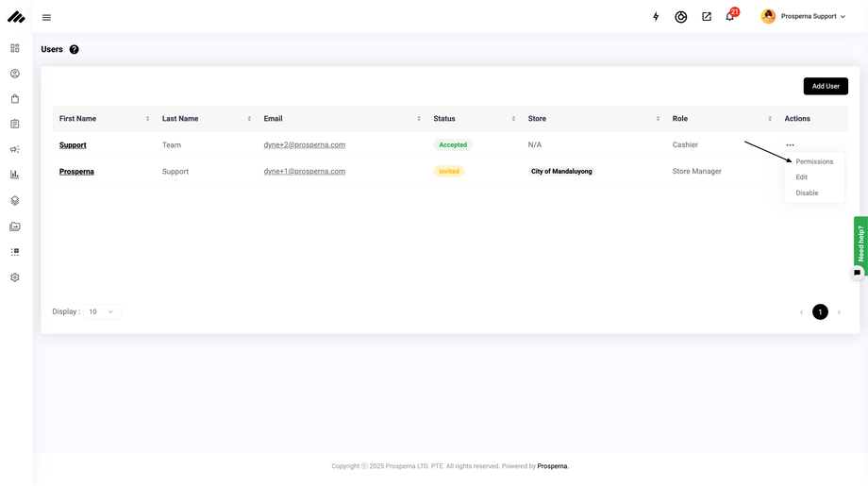
Task: Click the Users help question mark icon
Action: click(x=75, y=49)
